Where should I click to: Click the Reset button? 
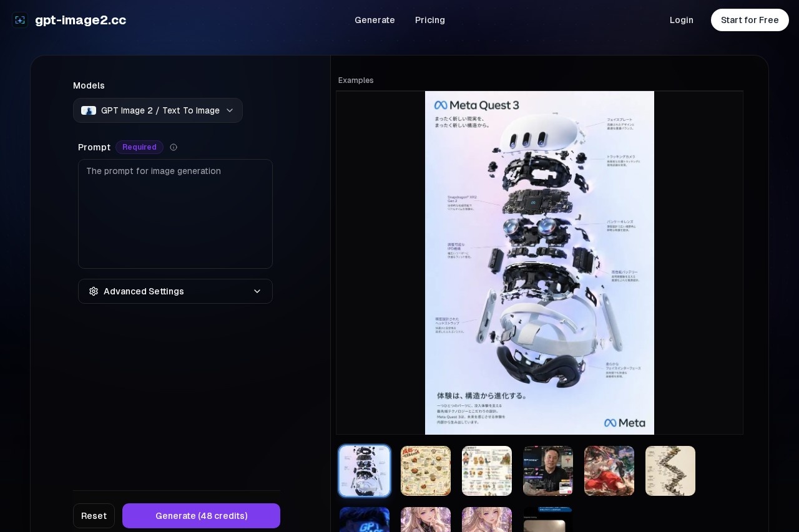94,516
